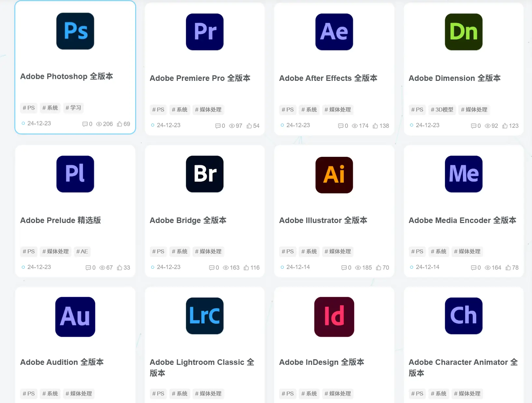Viewport: 532px width, 403px height.
Task: Click the comment icon on Dimension card
Action: pyautogui.click(x=474, y=126)
